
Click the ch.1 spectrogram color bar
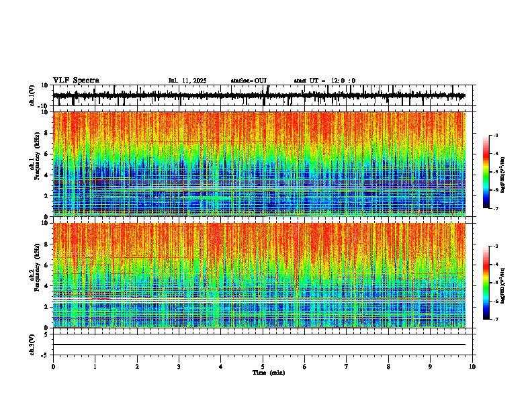(486, 172)
